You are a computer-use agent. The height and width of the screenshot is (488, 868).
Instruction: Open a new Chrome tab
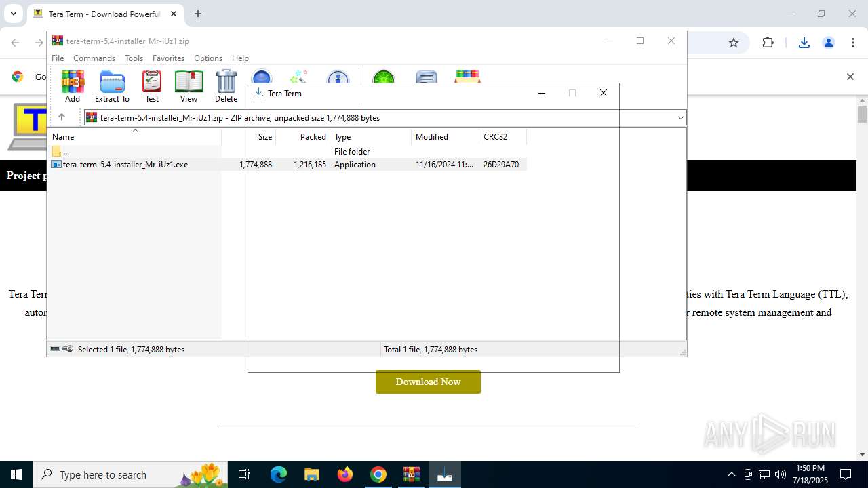click(198, 14)
